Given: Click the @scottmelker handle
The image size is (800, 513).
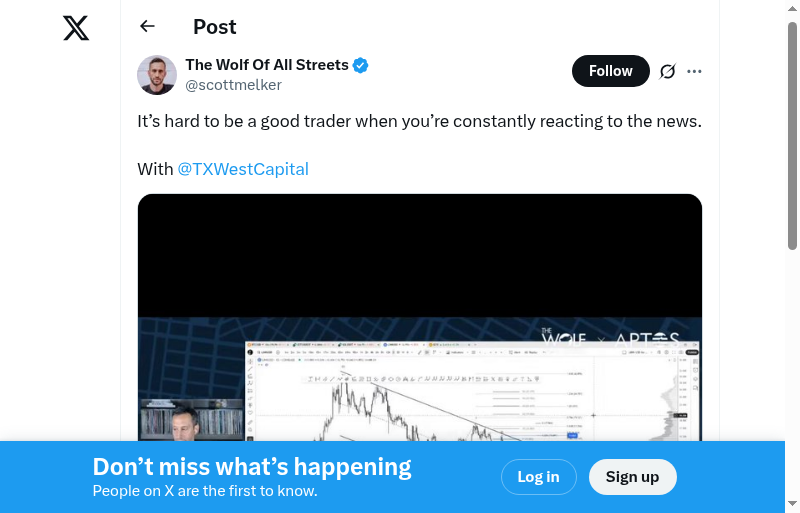Looking at the screenshot, I should click(x=233, y=85).
